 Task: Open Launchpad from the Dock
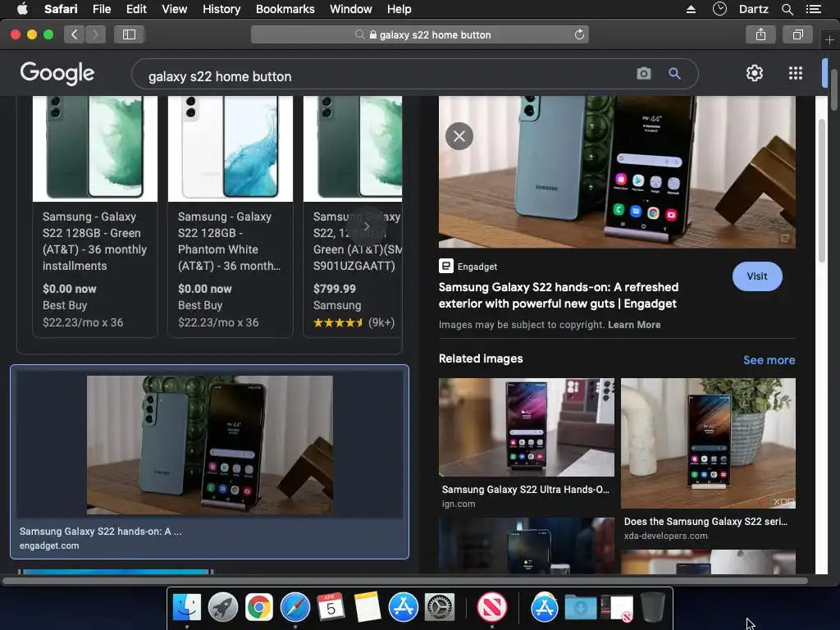click(223, 607)
